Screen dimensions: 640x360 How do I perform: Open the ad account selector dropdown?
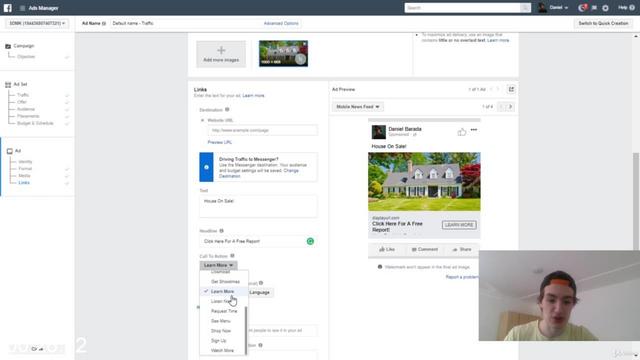(37, 24)
